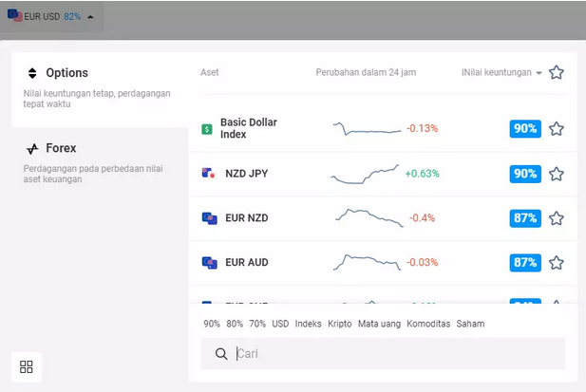Click the magnifier search icon
This screenshot has height=392, width=586.
pos(221,353)
